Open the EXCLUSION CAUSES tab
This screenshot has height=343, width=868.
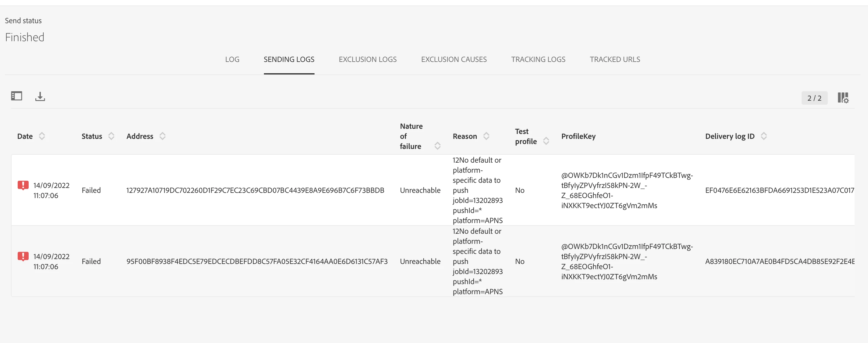pyautogui.click(x=454, y=60)
